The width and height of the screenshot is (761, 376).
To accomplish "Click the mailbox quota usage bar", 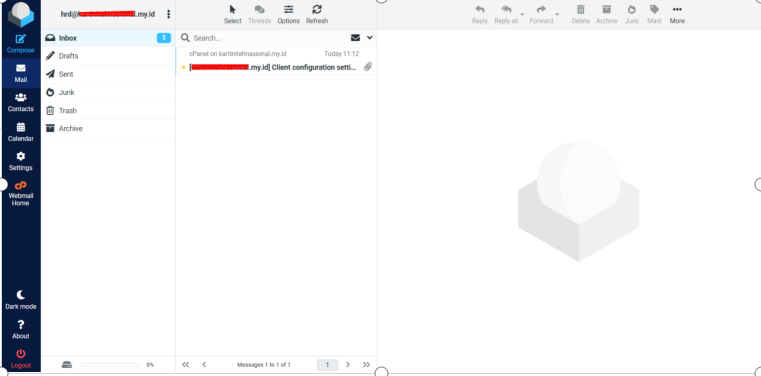I will point(110,365).
